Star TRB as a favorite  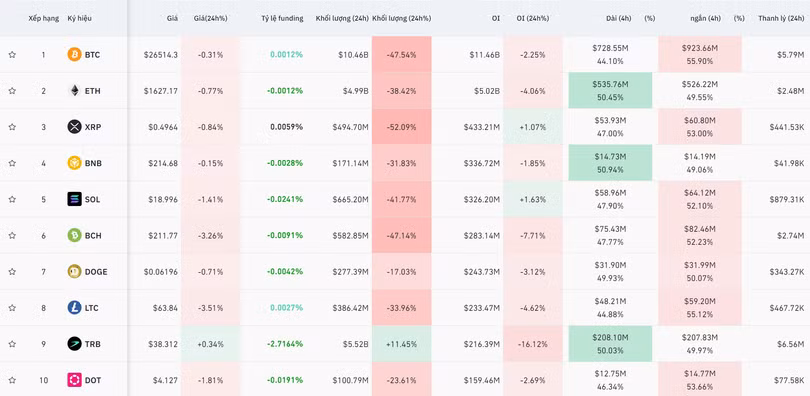click(x=12, y=344)
